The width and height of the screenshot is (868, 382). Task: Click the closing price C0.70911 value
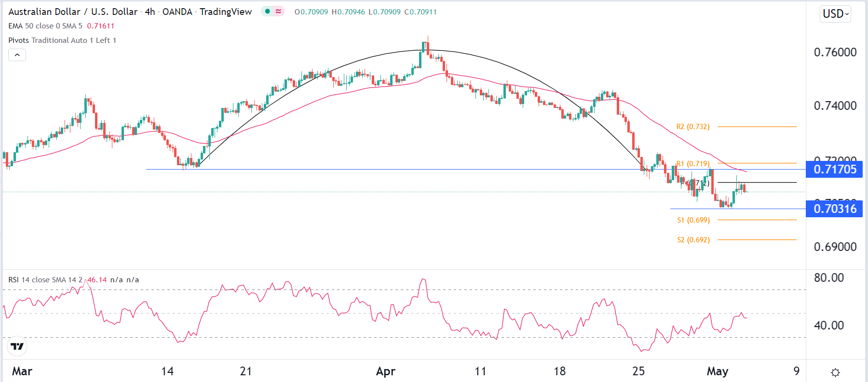[x=420, y=12]
